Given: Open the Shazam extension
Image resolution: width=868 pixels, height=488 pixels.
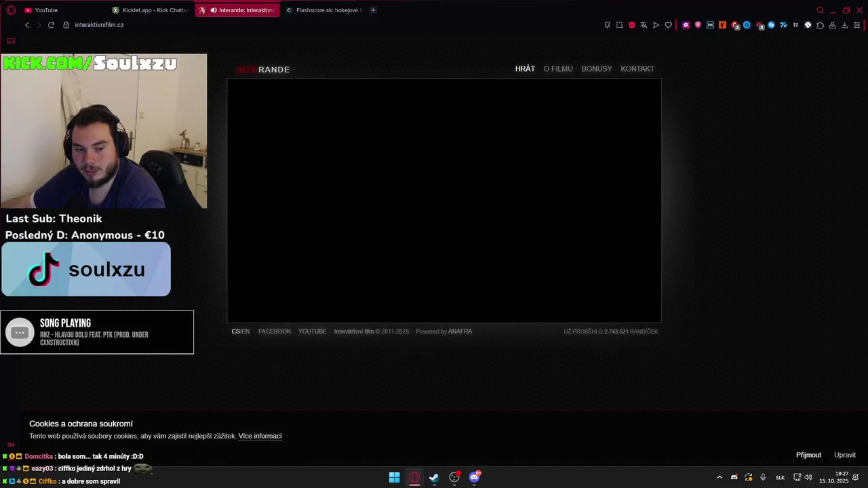Looking at the screenshot, I should [x=771, y=25].
